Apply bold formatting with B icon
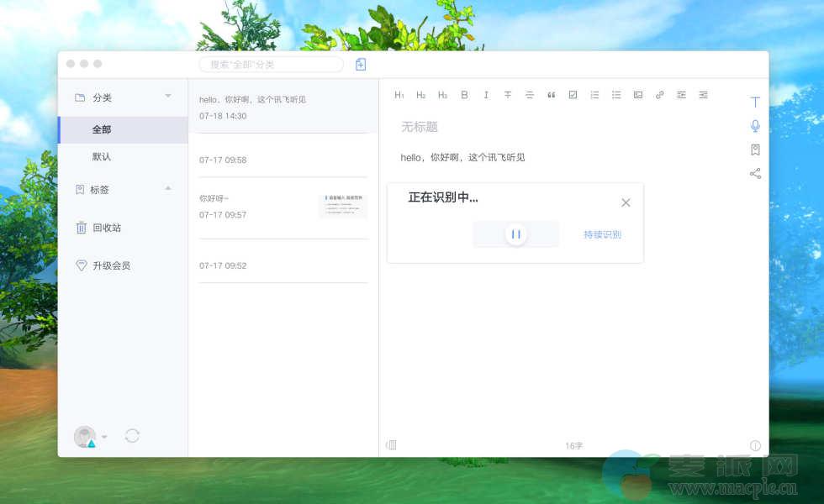 [x=464, y=95]
